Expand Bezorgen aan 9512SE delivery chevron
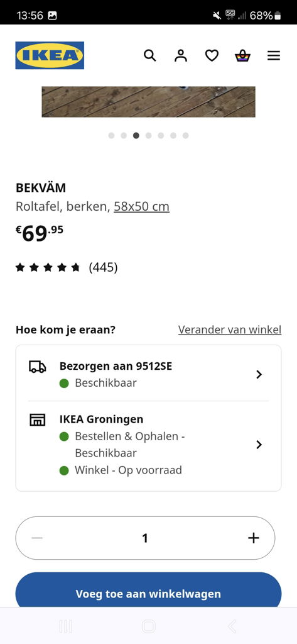The image size is (297, 644). pos(259,374)
